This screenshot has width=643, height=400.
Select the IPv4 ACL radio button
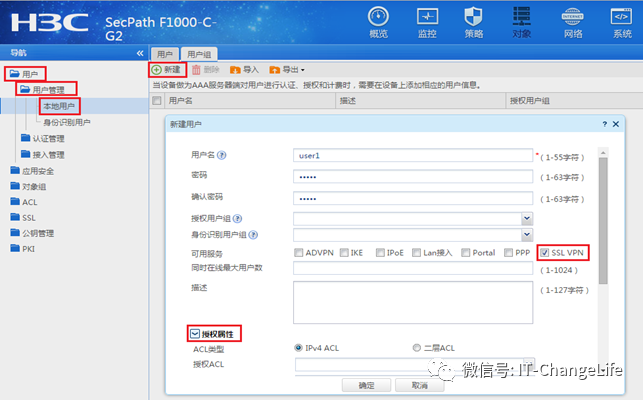299,348
